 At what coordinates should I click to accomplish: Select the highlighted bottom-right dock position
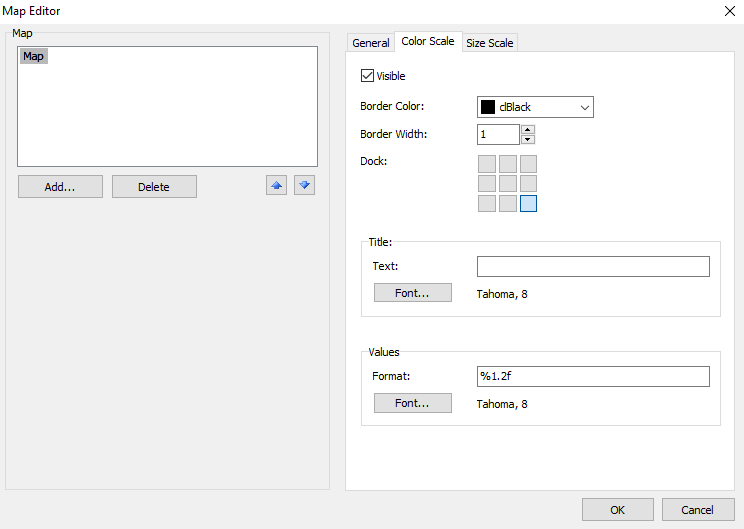(528, 204)
